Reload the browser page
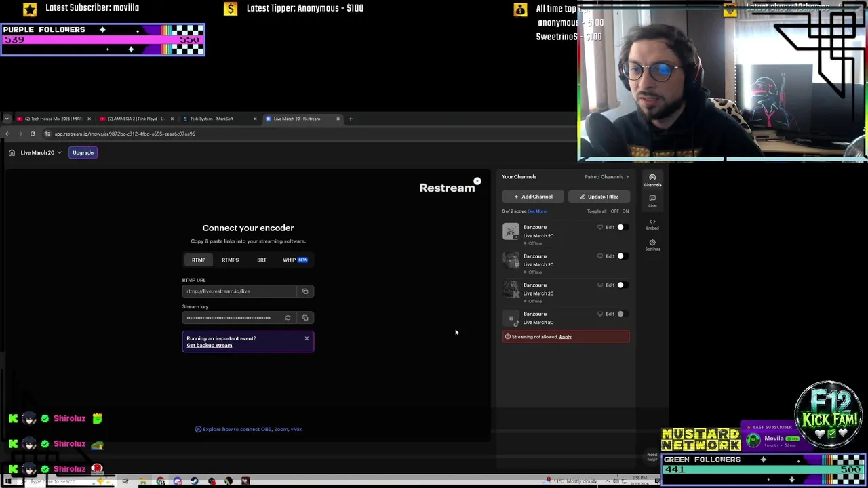This screenshot has height=488, width=868. tap(33, 134)
